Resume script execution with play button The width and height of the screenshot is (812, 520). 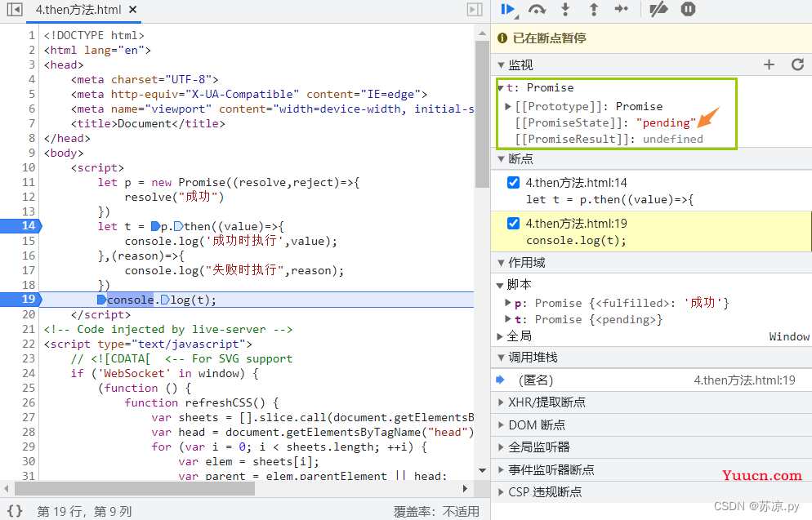[508, 9]
